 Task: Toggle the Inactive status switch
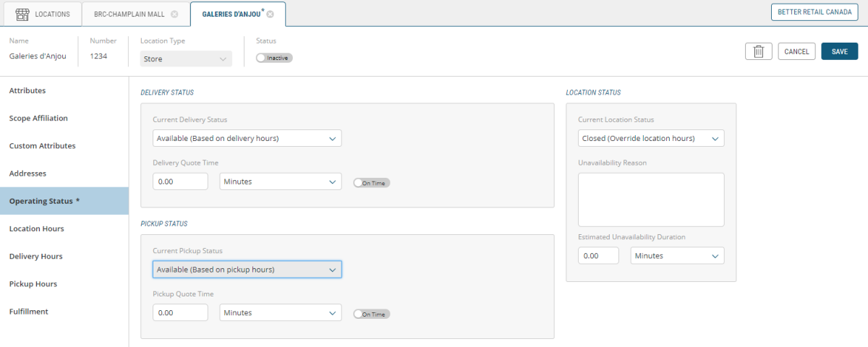[274, 58]
